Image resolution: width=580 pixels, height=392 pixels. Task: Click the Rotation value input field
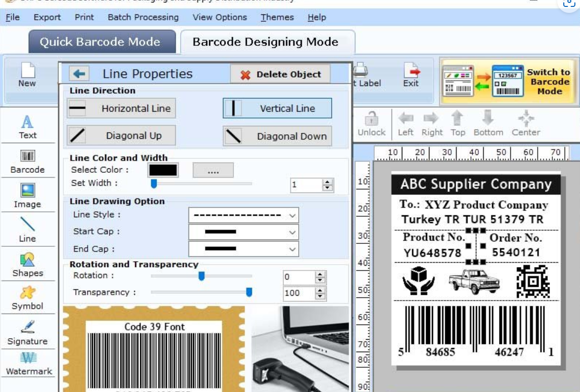pyautogui.click(x=299, y=277)
